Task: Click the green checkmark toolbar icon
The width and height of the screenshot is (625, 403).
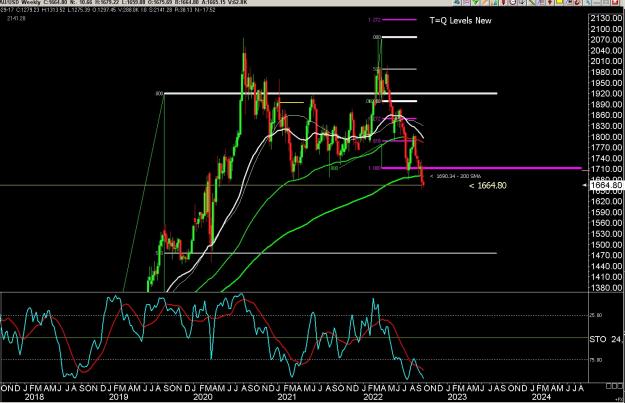Action: [x=475, y=2]
